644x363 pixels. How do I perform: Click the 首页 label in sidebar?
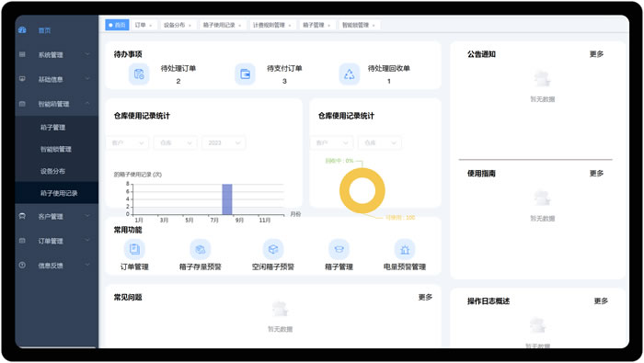(x=44, y=30)
